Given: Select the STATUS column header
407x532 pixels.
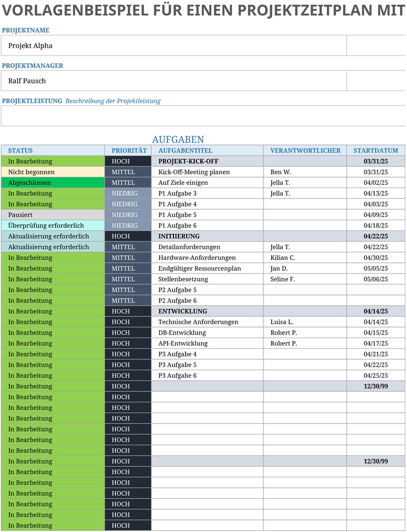Looking at the screenshot, I should (53, 150).
